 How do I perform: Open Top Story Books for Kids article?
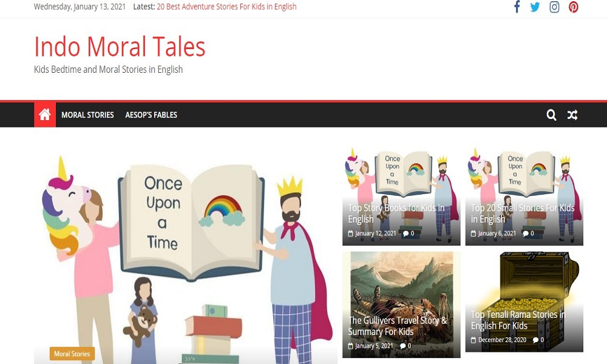(396, 214)
